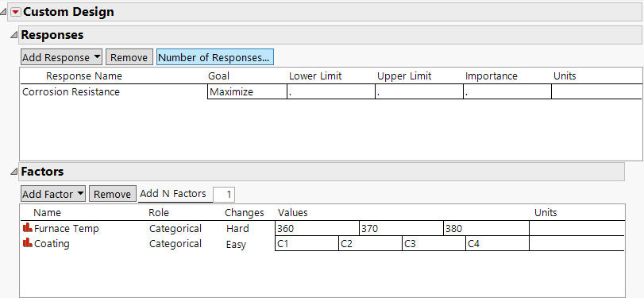Collapse the Custom Design outline triangle
Viewport: 644px width, 298px height.
click(4, 13)
